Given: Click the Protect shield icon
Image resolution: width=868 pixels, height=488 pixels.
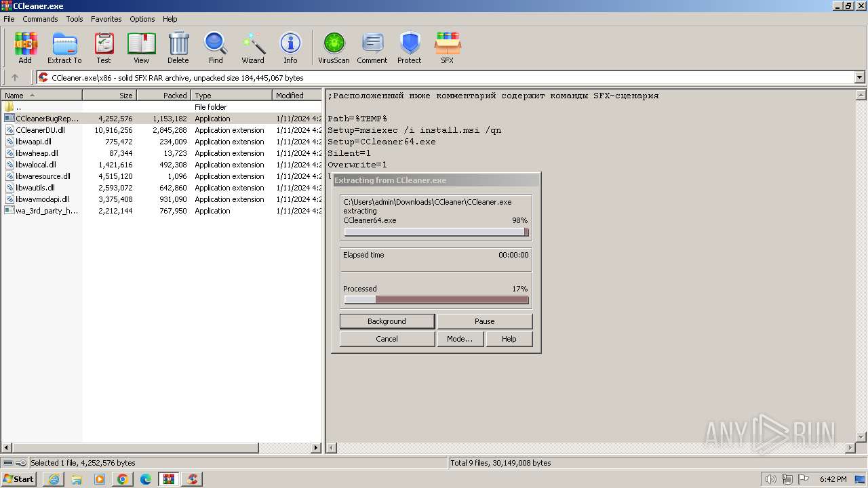Looking at the screenshot, I should (410, 47).
